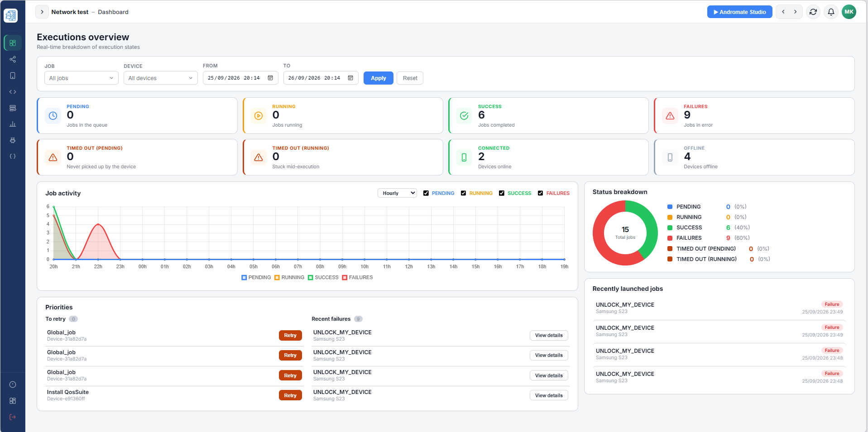Open the mobile device sidebar icon
868x432 pixels.
coord(13,76)
